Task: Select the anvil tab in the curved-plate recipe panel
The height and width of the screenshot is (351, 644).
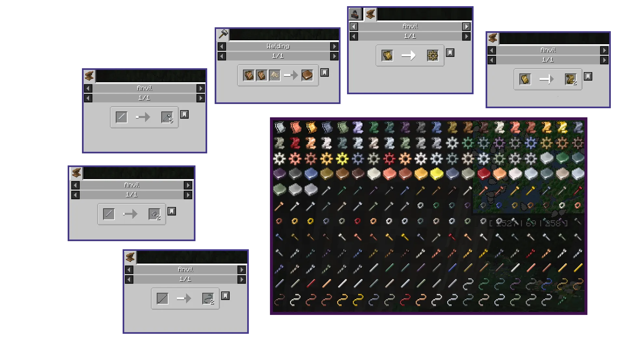Action: pos(493,38)
